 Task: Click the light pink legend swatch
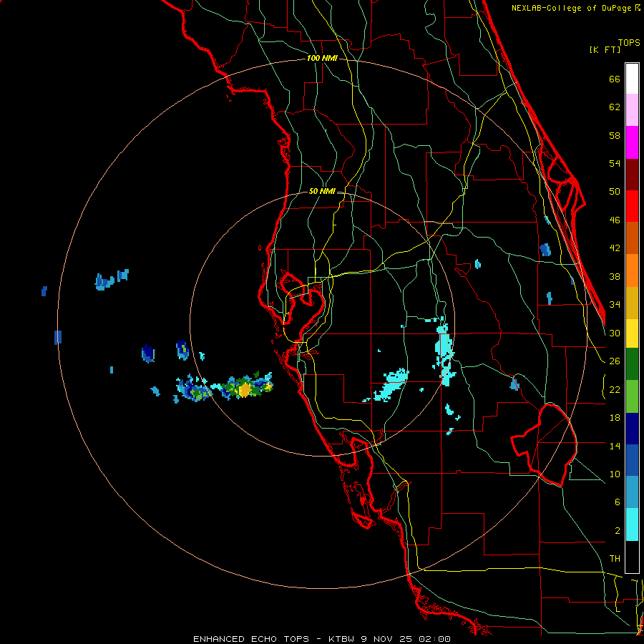(x=632, y=110)
